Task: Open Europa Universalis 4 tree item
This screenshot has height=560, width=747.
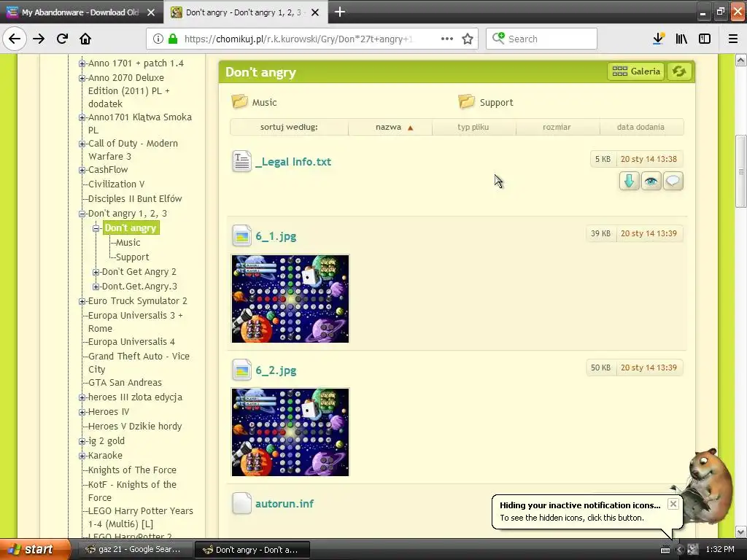Action: click(x=131, y=341)
